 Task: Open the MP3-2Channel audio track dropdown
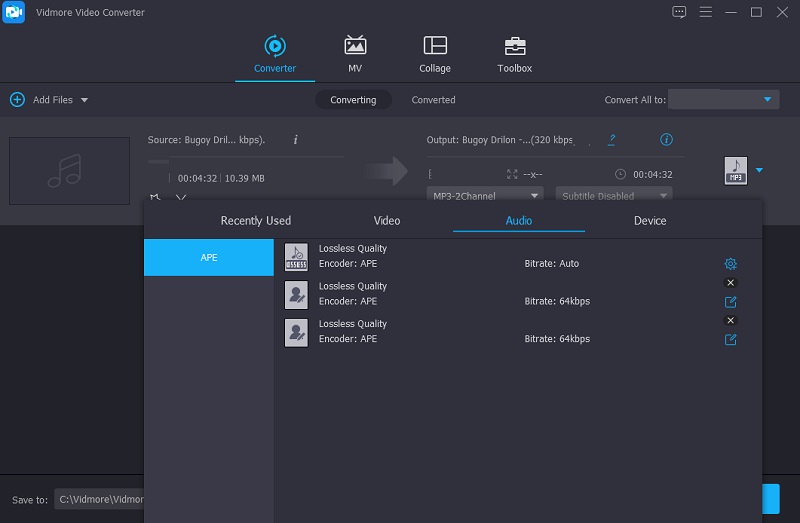pos(485,196)
